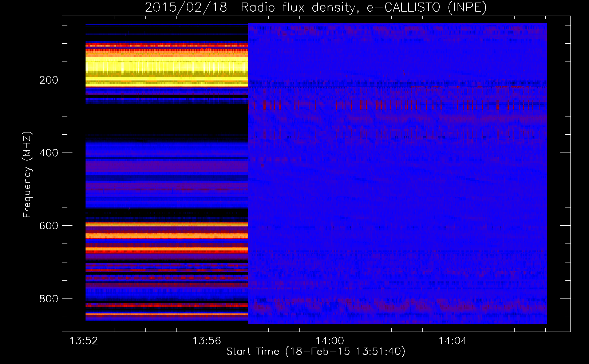
Task: Click the 13:56 time tick label
Action: point(207,341)
